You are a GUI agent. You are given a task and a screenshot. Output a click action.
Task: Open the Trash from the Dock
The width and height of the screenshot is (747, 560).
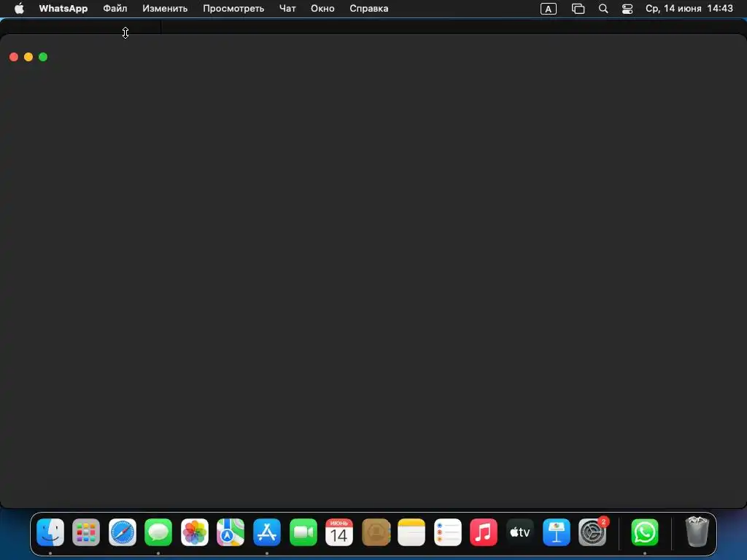[697, 532]
